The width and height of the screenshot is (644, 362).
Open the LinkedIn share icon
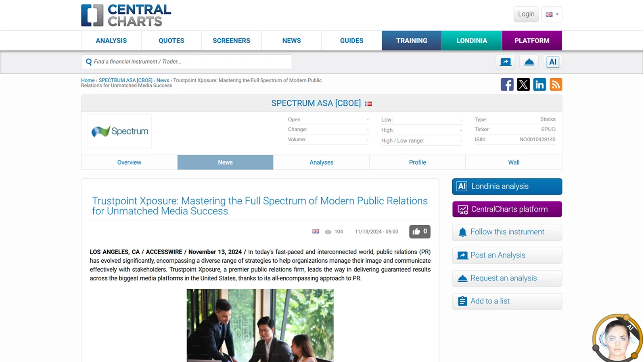[539, 84]
